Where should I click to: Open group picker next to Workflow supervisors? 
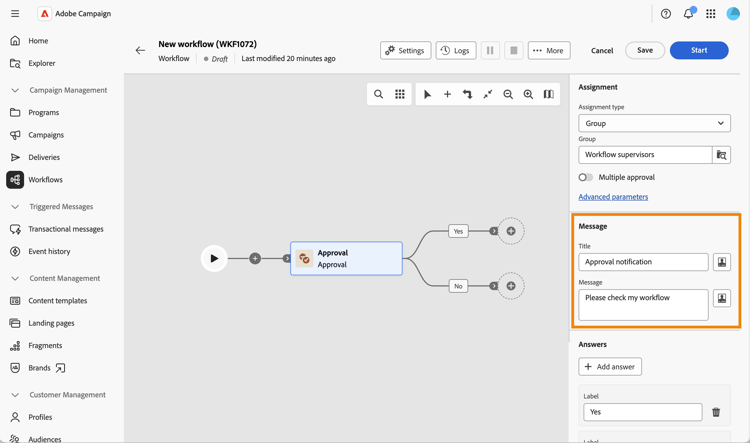[721, 155]
